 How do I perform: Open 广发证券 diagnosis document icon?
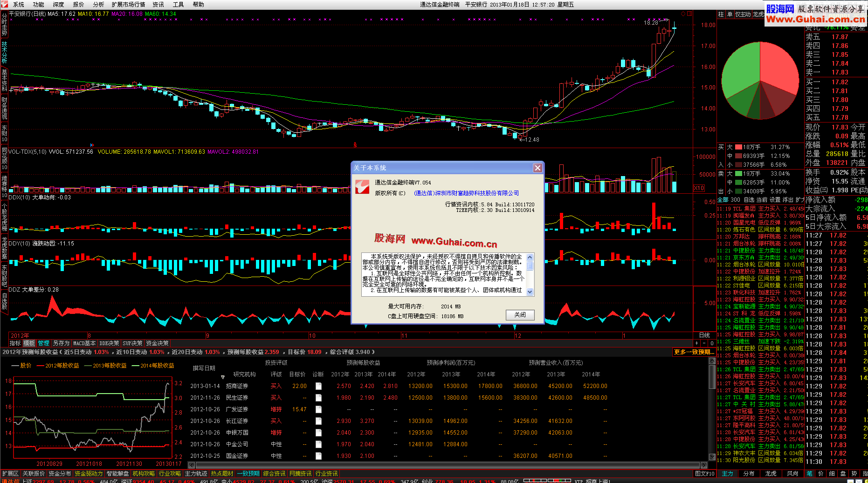click(x=318, y=409)
